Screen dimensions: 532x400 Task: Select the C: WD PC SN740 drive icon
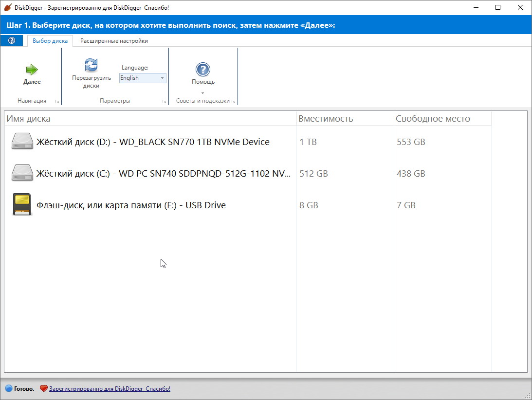[x=22, y=174]
